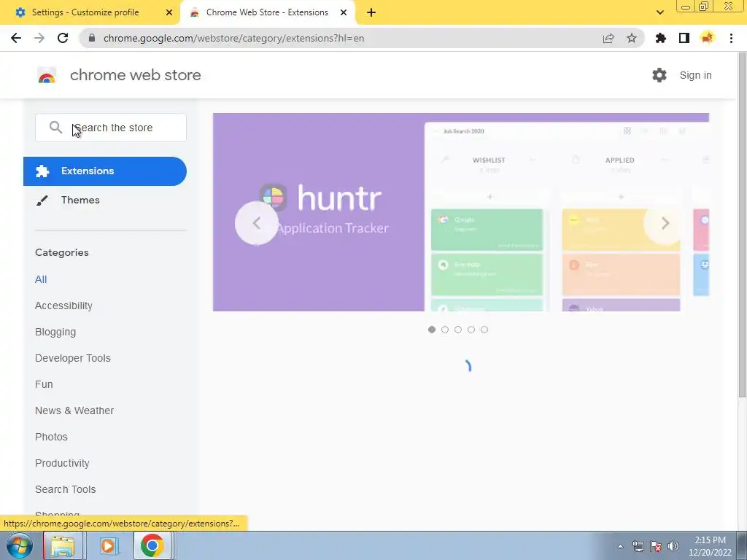Click the address bar URL
Viewport: 747px width, 560px height.
click(x=233, y=38)
